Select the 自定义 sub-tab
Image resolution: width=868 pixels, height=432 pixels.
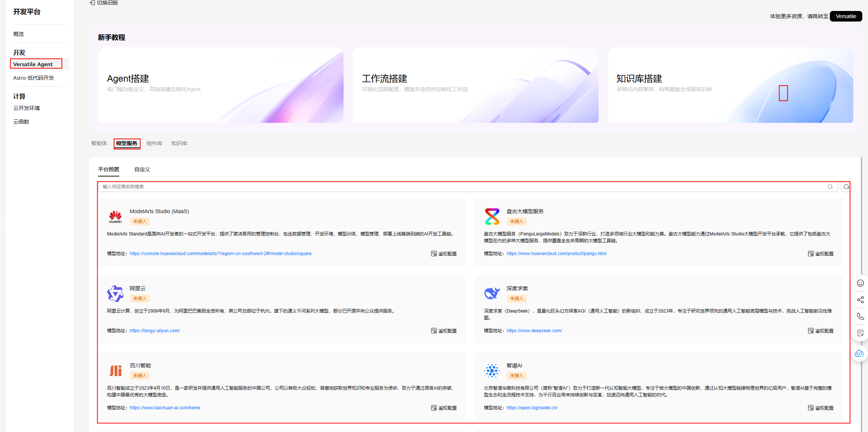pyautogui.click(x=142, y=169)
